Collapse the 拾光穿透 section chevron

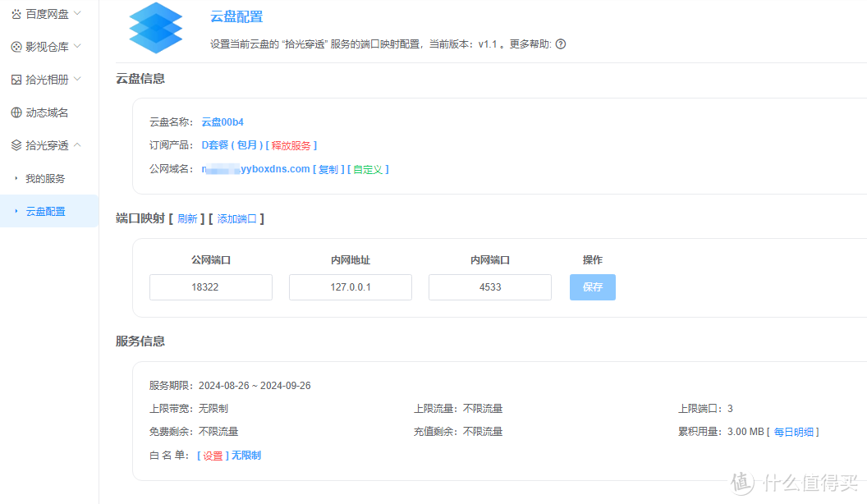77,144
